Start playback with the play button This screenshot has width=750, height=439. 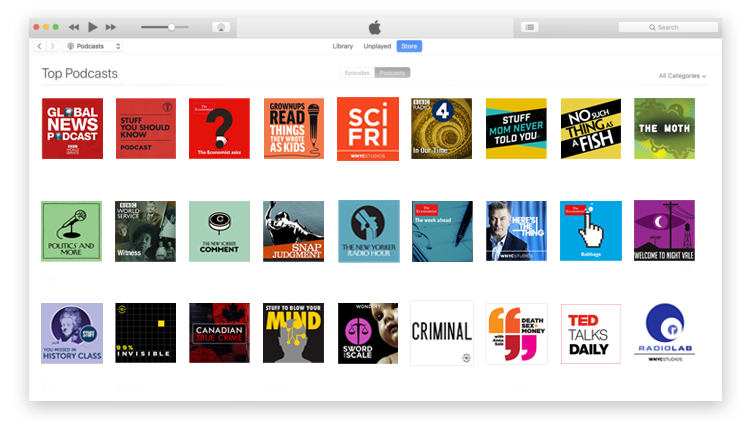[93, 27]
